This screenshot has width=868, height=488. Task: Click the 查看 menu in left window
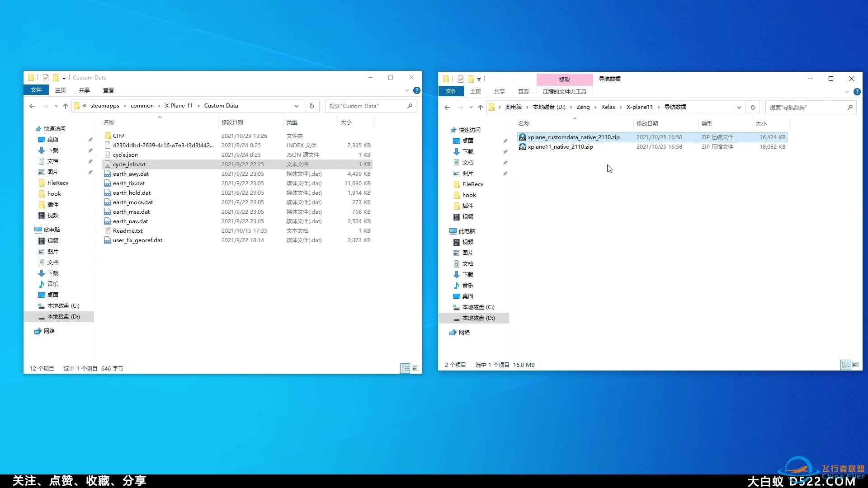pos(108,90)
